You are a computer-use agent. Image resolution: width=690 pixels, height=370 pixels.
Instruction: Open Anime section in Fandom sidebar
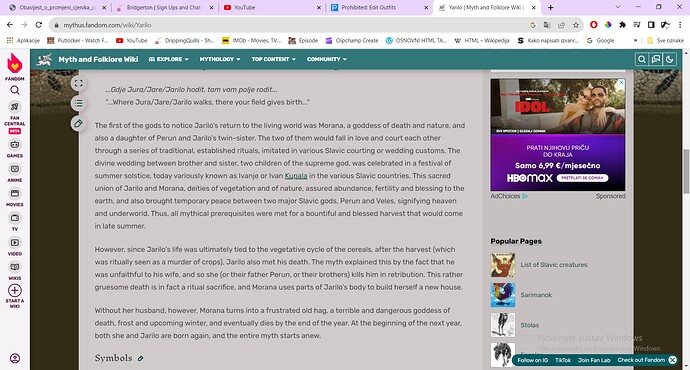15,172
